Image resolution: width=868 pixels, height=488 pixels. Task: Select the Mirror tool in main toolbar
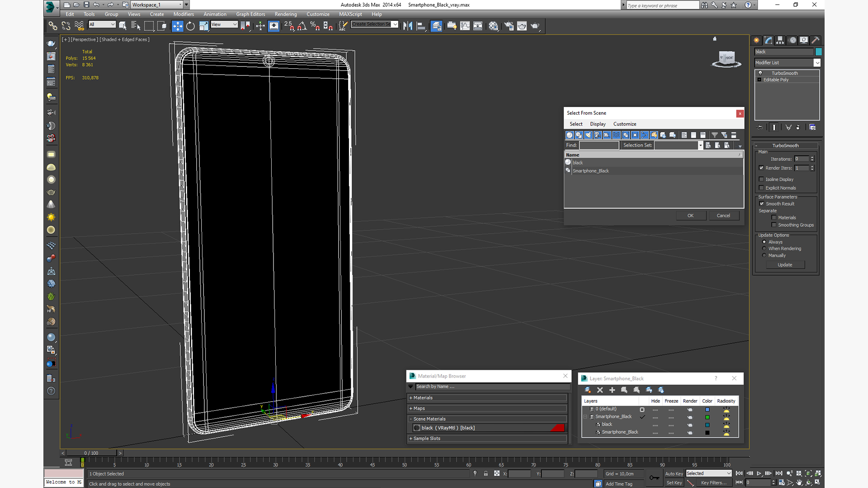pyautogui.click(x=407, y=26)
